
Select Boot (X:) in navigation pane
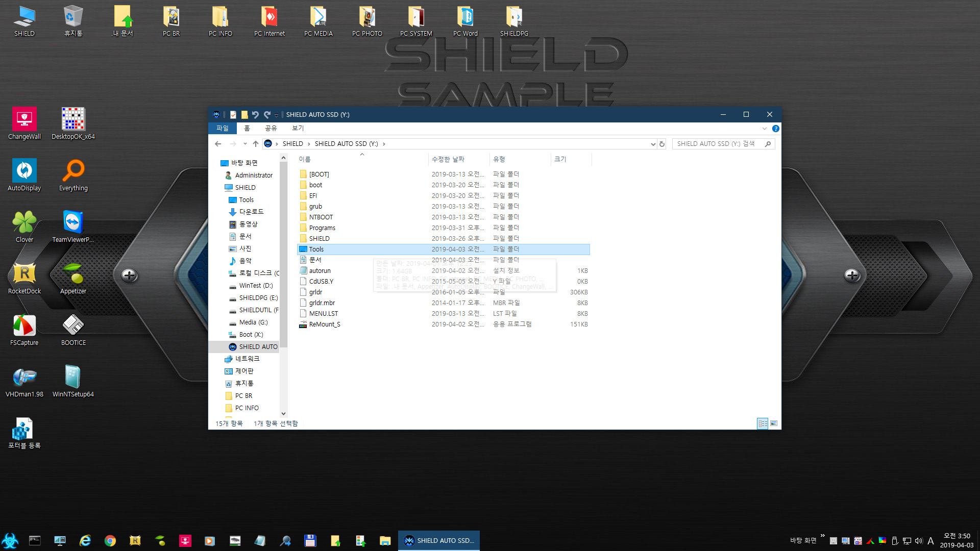click(246, 335)
